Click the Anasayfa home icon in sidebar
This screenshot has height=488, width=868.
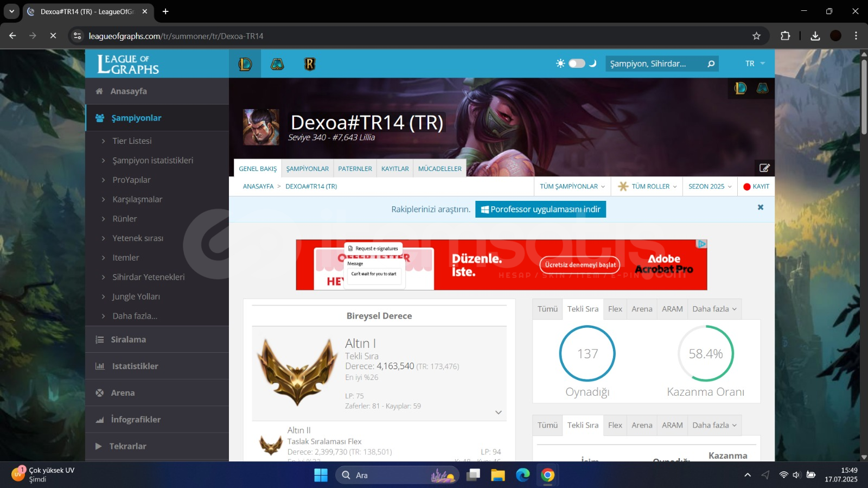(99, 91)
